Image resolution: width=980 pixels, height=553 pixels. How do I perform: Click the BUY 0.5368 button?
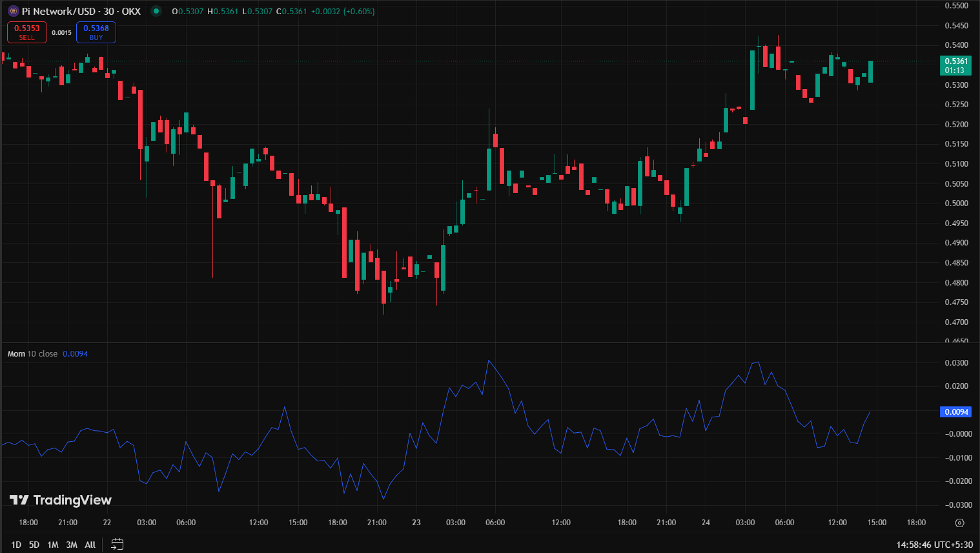(x=96, y=32)
